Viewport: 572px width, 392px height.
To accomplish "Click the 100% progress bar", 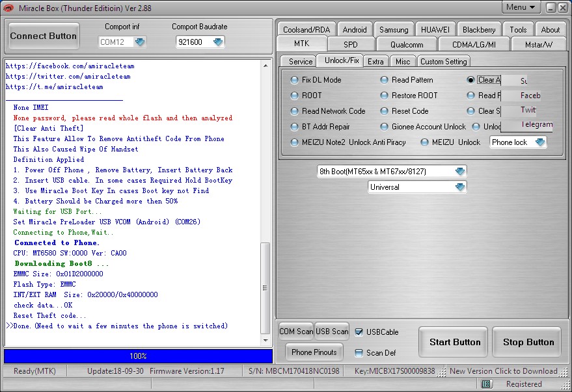I will 138,356.
